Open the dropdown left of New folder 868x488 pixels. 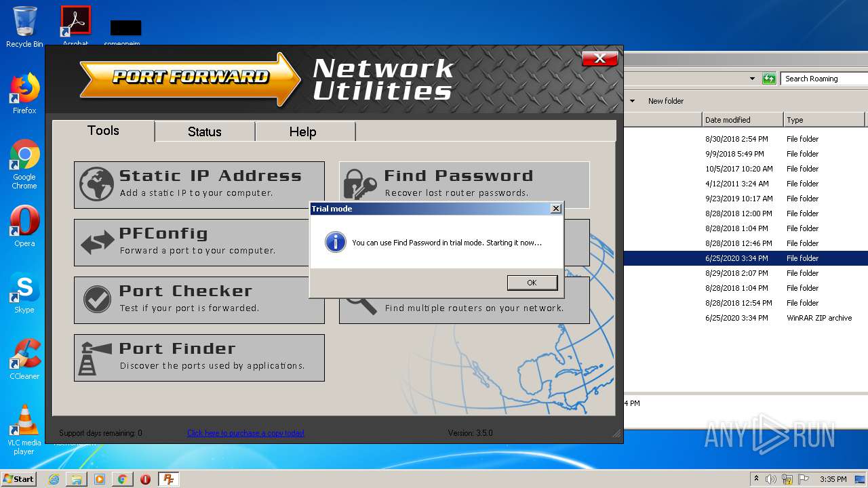pyautogui.click(x=632, y=101)
